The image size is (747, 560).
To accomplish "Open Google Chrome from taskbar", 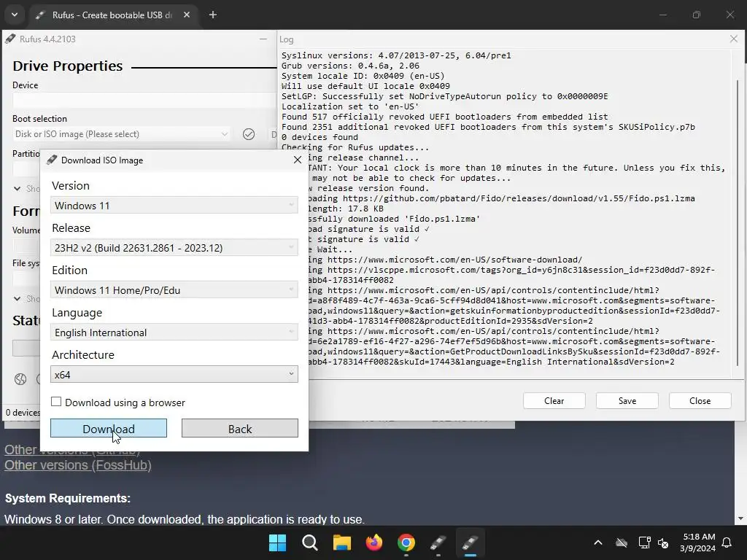I will [x=406, y=542].
